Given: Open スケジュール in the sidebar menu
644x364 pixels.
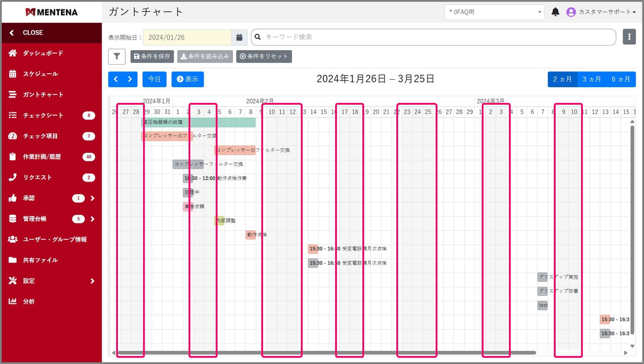Looking at the screenshot, I should [40, 74].
